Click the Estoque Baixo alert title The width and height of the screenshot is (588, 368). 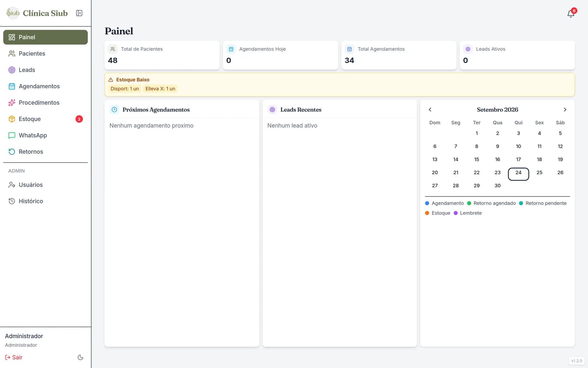[133, 80]
